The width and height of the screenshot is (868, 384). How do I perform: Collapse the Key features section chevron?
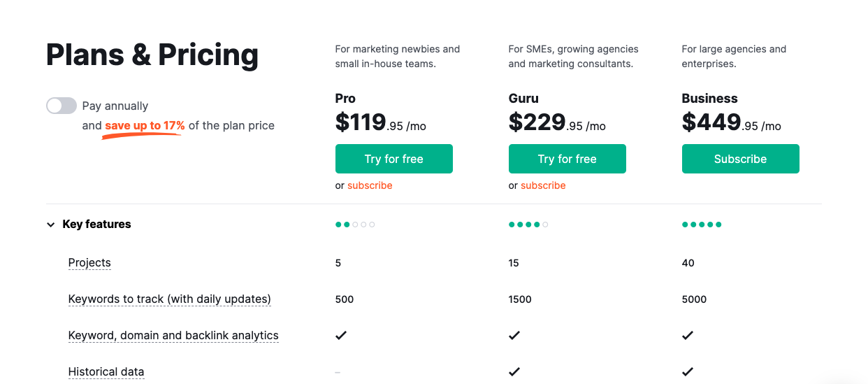coord(50,225)
